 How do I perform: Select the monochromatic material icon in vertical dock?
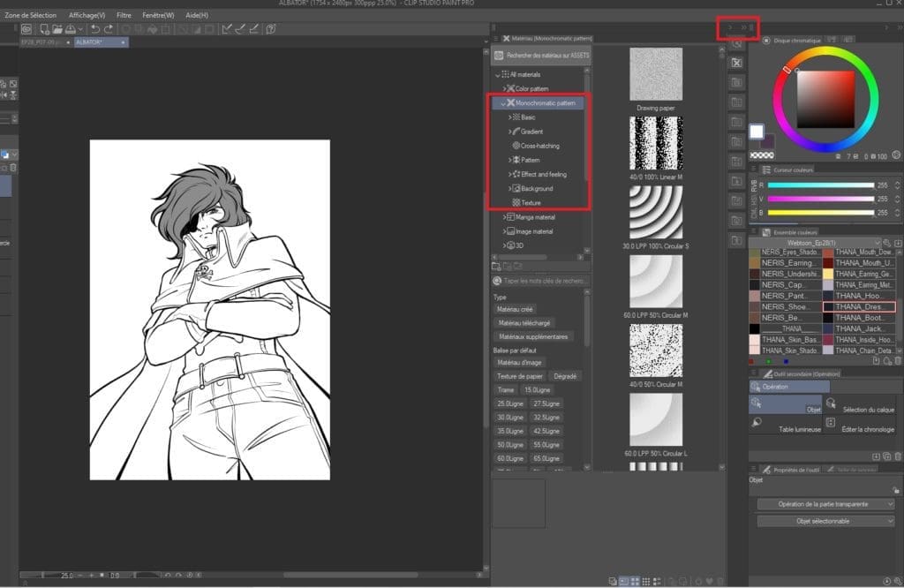pyautogui.click(x=737, y=63)
